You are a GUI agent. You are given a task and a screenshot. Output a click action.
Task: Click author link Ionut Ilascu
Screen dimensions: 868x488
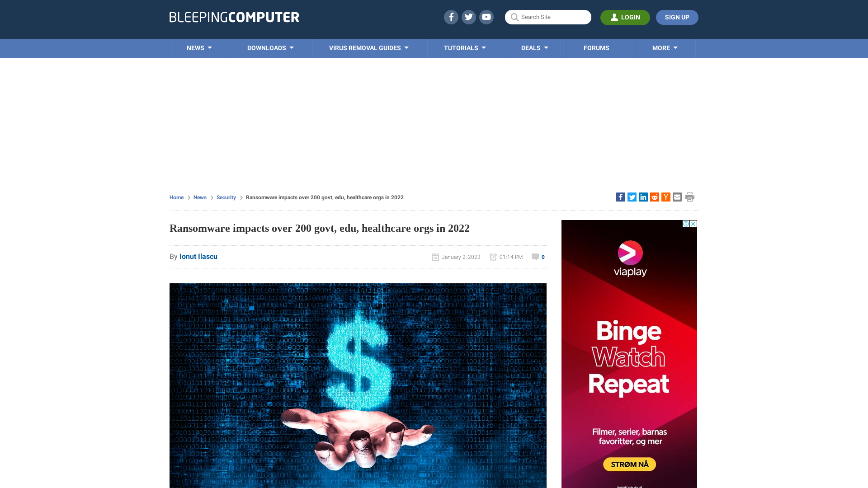click(x=198, y=256)
